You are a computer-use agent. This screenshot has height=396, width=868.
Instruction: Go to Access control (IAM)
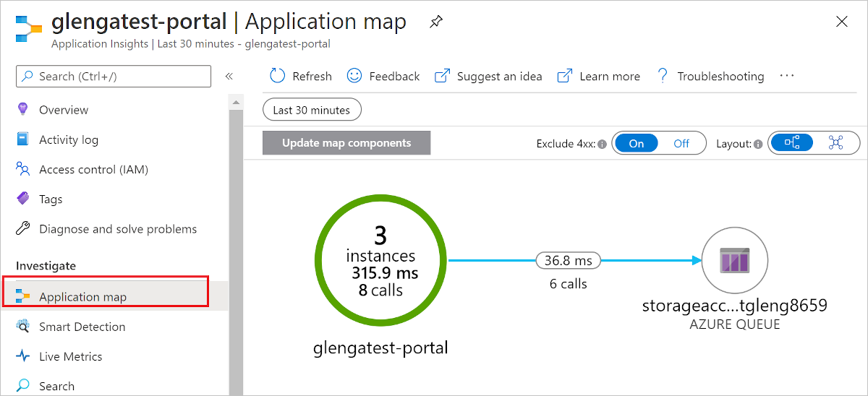(93, 170)
